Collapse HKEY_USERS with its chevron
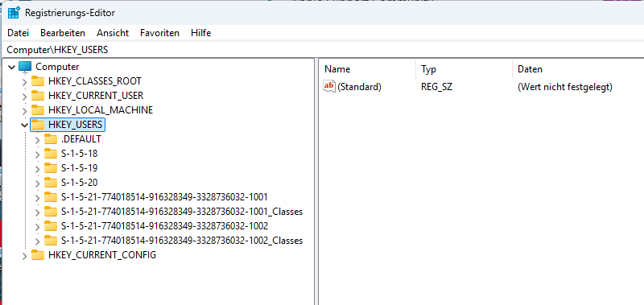The height and width of the screenshot is (305, 644). 25,125
